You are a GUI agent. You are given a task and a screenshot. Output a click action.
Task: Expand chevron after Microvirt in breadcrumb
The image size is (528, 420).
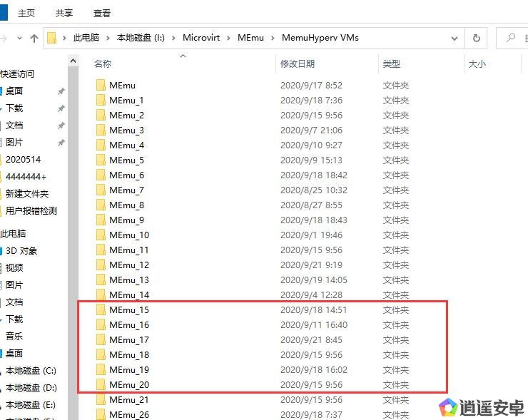coord(230,38)
